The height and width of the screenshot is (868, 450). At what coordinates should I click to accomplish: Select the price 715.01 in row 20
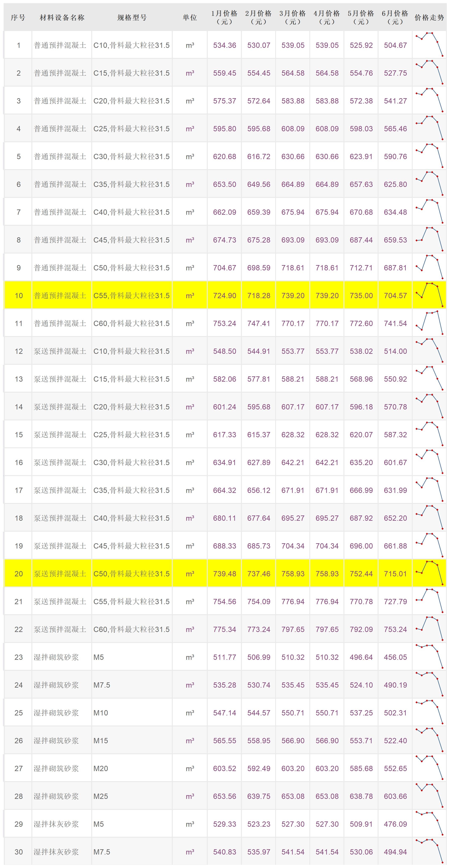pyautogui.click(x=395, y=573)
